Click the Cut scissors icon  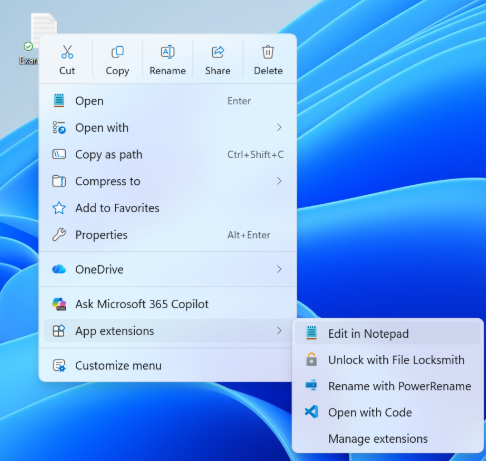pyautogui.click(x=67, y=52)
